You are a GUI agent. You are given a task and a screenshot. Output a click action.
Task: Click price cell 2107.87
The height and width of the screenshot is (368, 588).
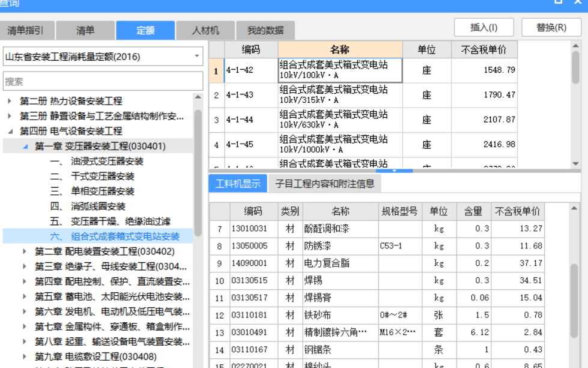coord(485,120)
